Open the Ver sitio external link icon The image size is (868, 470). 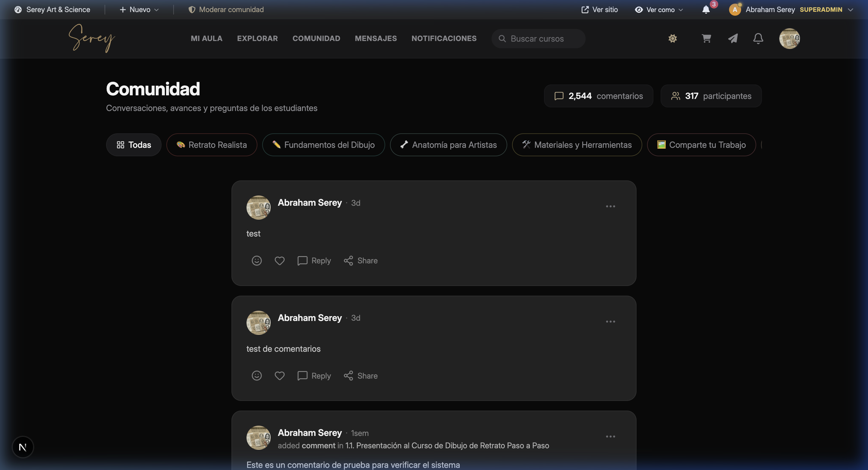point(585,9)
